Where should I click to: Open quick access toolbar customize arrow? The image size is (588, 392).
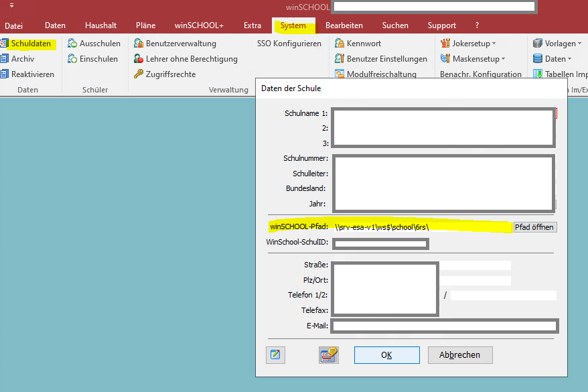tap(11, 5)
